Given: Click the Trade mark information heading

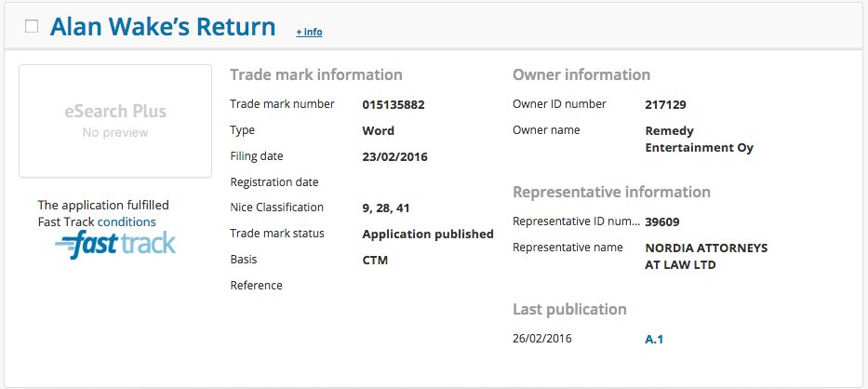Looking at the screenshot, I should [x=316, y=74].
